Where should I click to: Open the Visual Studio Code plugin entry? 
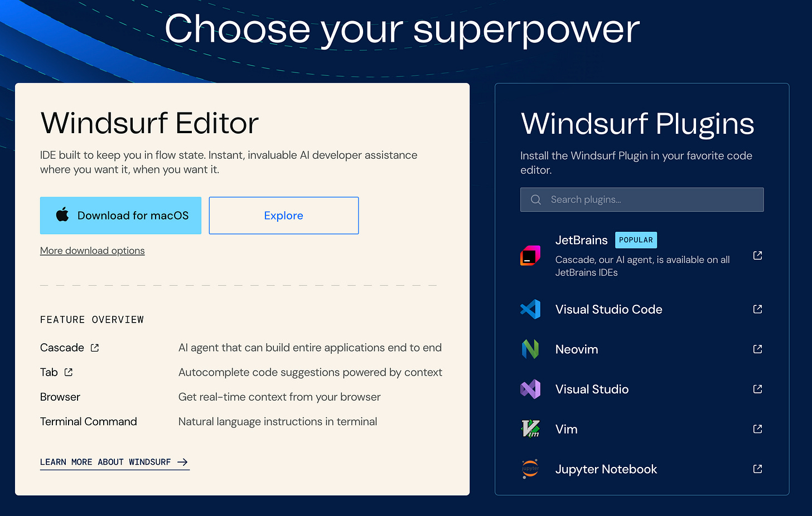[x=642, y=309]
